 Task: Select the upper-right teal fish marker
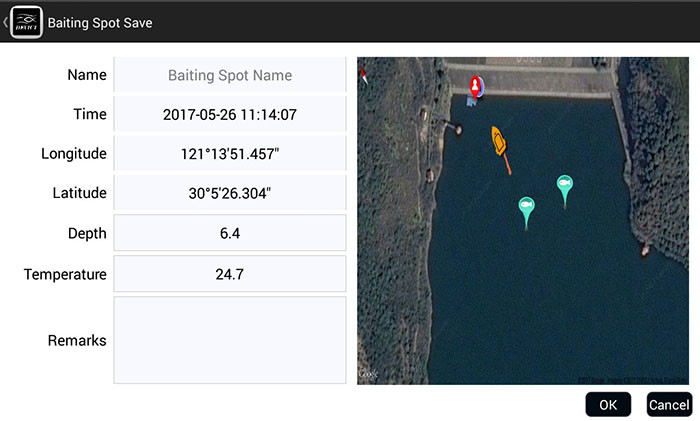pyautogui.click(x=565, y=185)
